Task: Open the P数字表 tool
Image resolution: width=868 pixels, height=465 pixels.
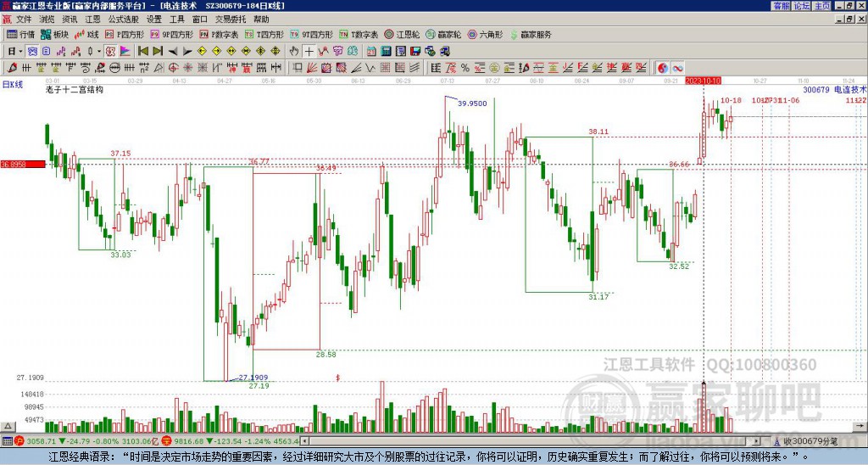Action: point(219,34)
